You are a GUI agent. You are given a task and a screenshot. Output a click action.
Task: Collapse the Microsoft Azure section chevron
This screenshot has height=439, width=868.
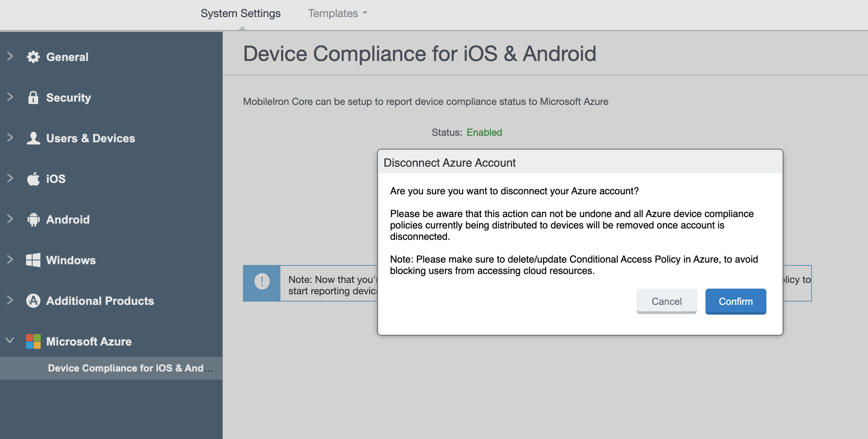point(10,340)
